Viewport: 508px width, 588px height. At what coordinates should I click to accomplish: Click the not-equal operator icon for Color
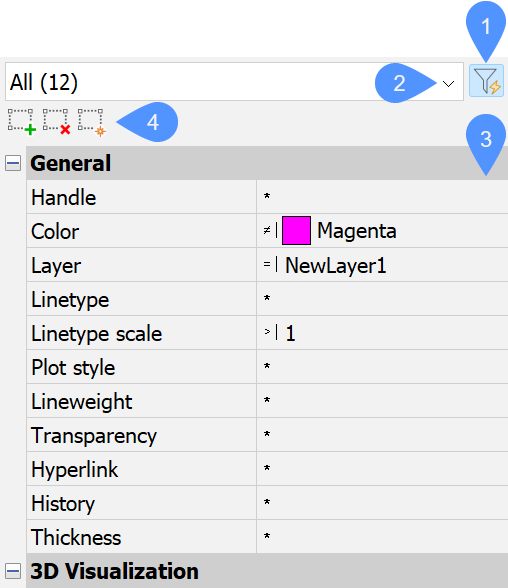267,230
